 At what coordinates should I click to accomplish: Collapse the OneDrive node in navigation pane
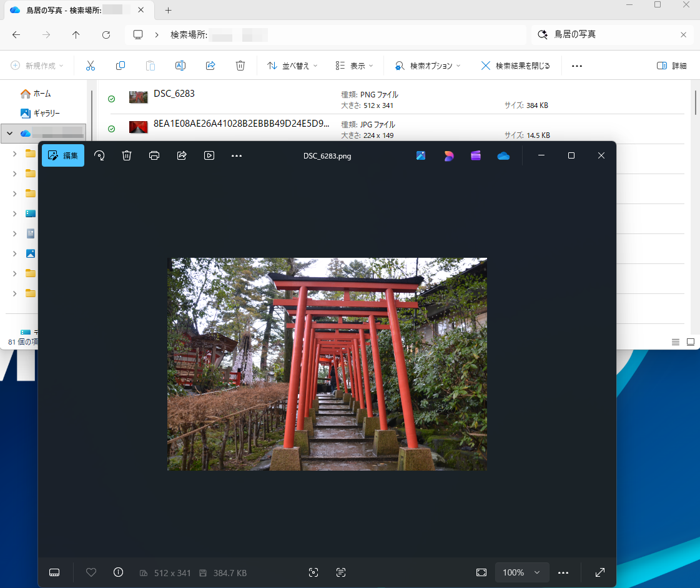pos(10,134)
